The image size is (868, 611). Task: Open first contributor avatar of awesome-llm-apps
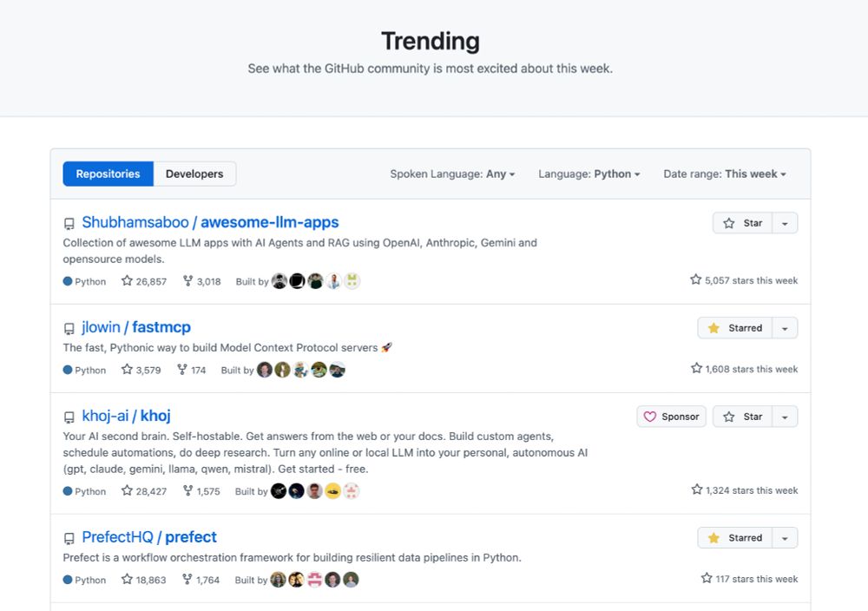[279, 281]
